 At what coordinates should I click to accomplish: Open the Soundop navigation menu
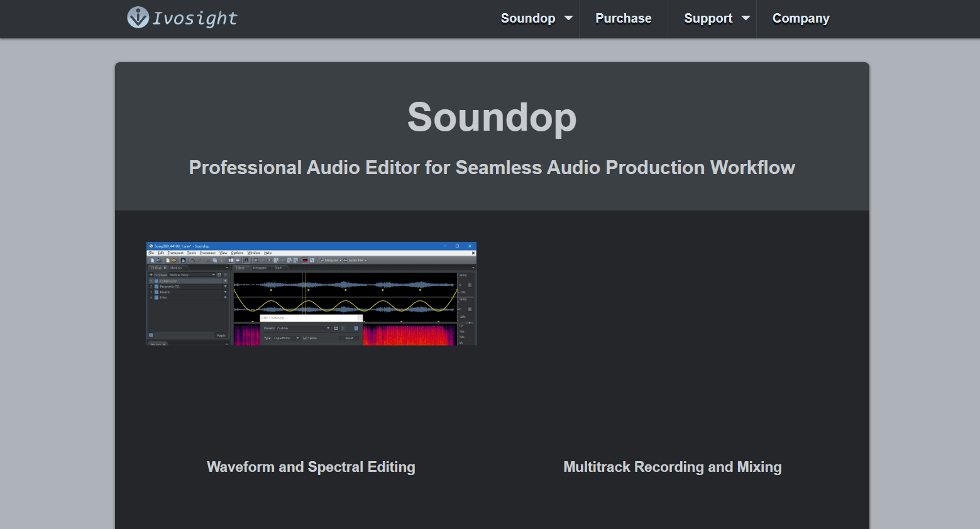pyautogui.click(x=528, y=18)
